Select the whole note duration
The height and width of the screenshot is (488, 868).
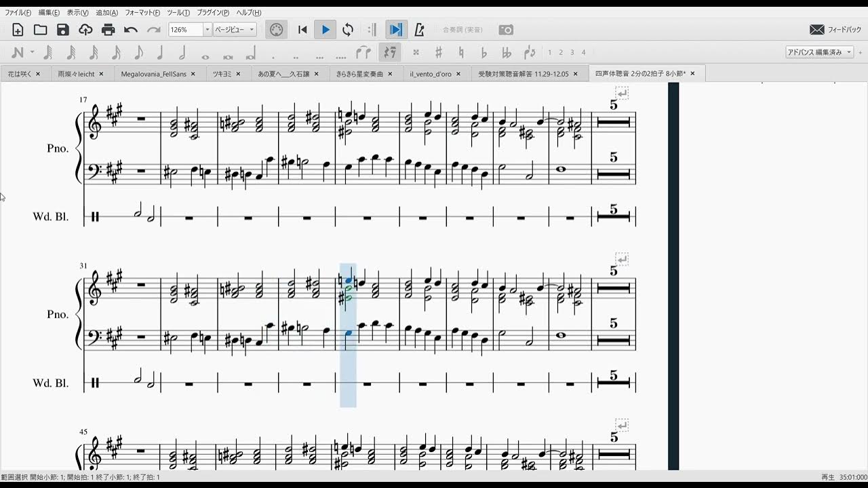pyautogui.click(x=205, y=56)
